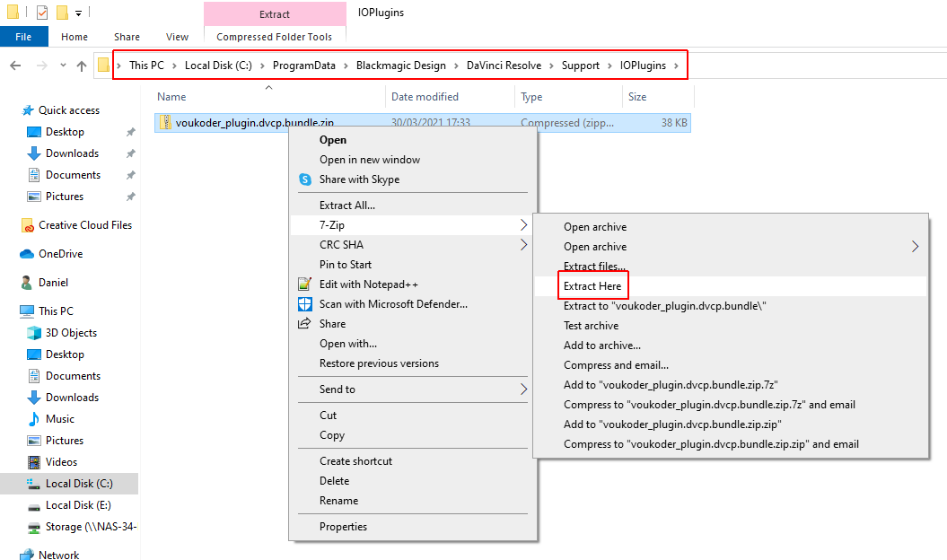Image resolution: width=947 pixels, height=560 pixels.
Task: Expand the recent locations dropdown arrow
Action: [62, 66]
